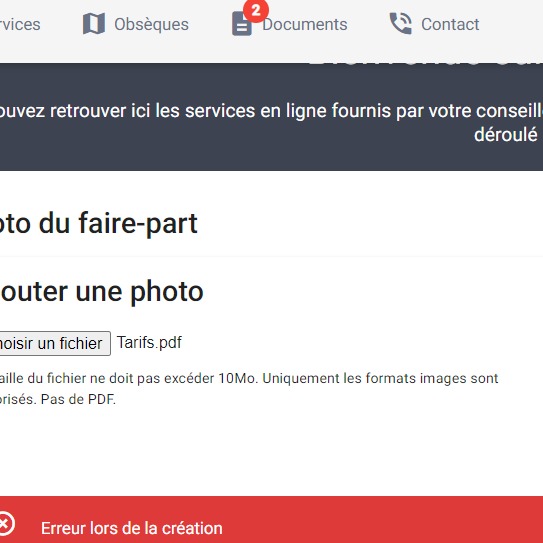
Task: Go to the Documents menu item
Action: 305,24
